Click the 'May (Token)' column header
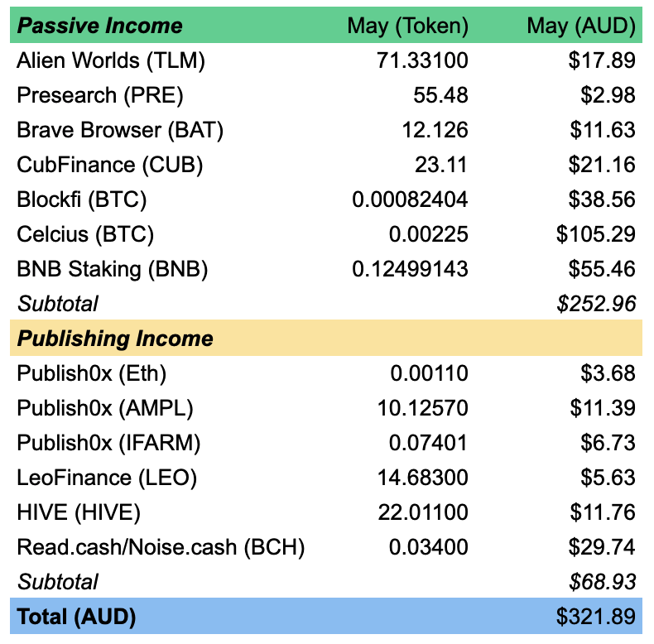 (x=407, y=26)
